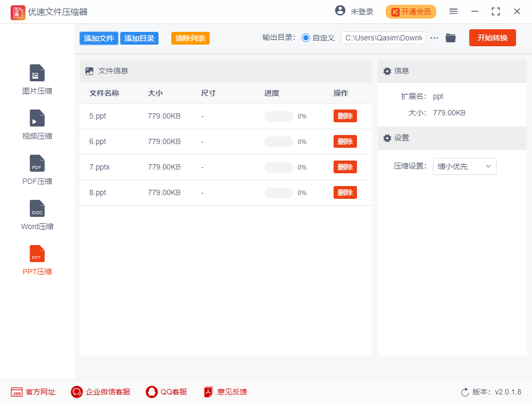Click the PPT压缩 sidebar icon
532x404 pixels.
[37, 259]
